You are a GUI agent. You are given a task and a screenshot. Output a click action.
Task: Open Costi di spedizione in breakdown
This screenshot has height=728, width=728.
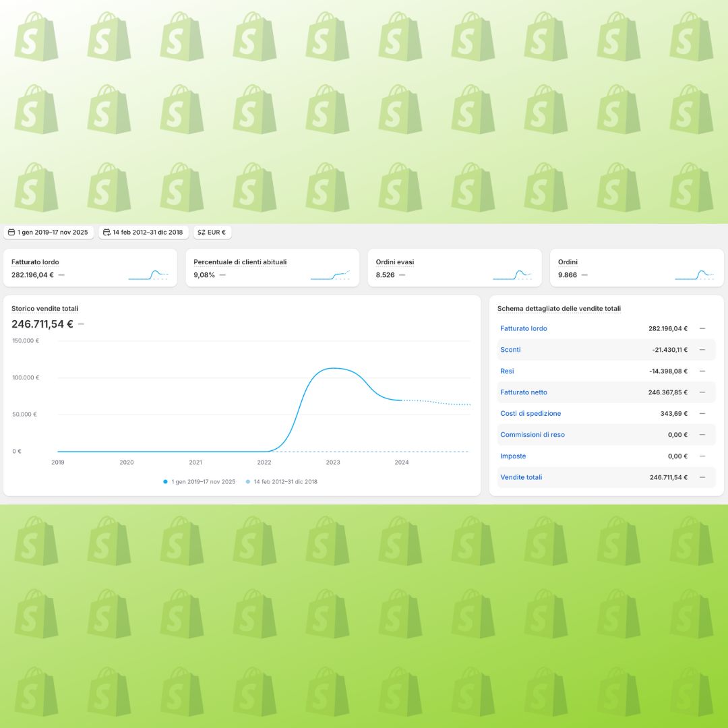(530, 413)
